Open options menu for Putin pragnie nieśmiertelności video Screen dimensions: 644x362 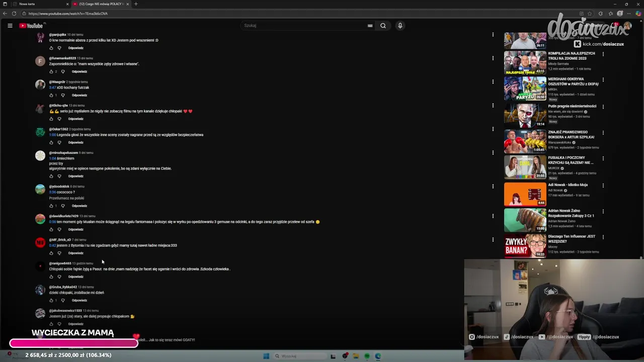click(603, 107)
